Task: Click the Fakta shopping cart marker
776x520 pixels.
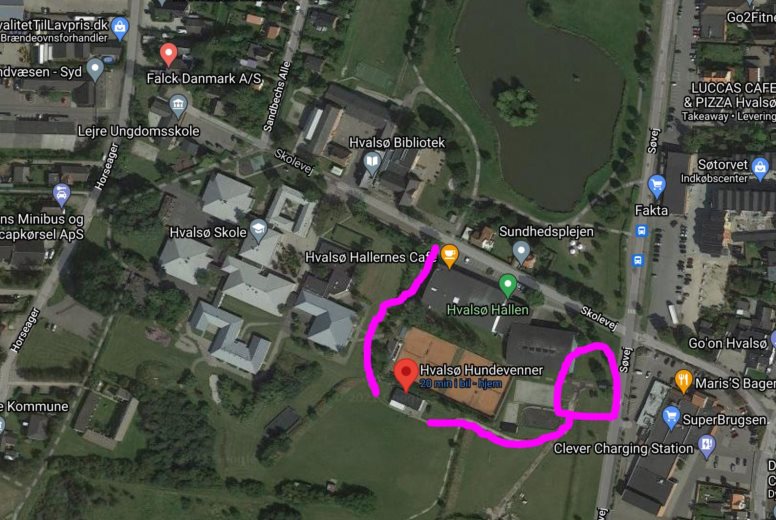Action: click(656, 187)
